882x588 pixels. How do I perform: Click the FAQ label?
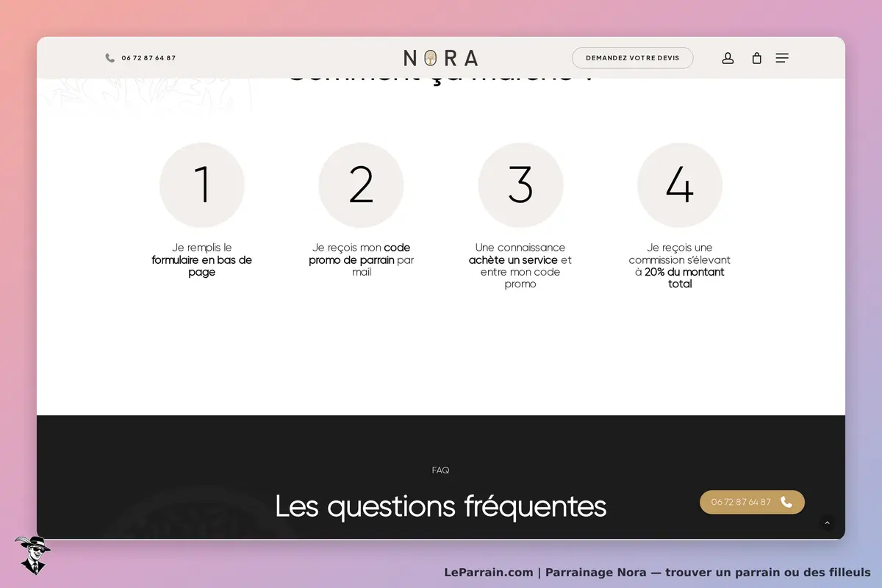441,470
